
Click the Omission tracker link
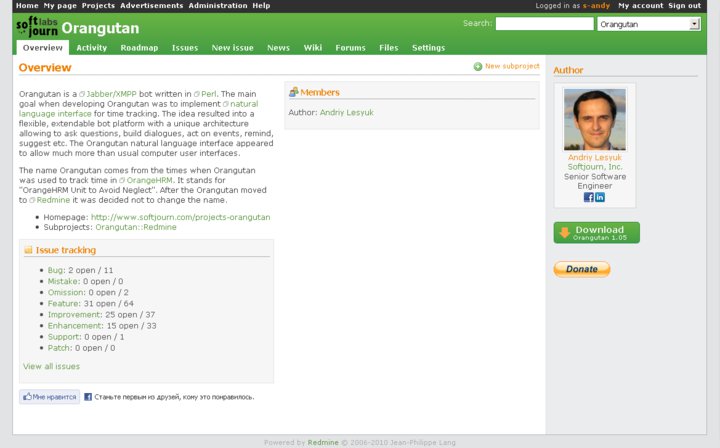coord(67,292)
